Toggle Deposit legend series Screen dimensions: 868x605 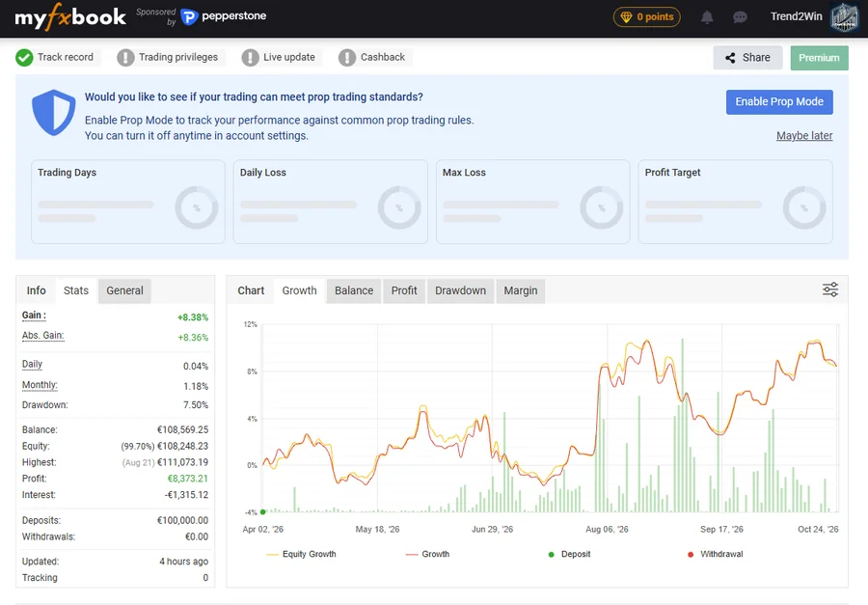pyautogui.click(x=569, y=554)
